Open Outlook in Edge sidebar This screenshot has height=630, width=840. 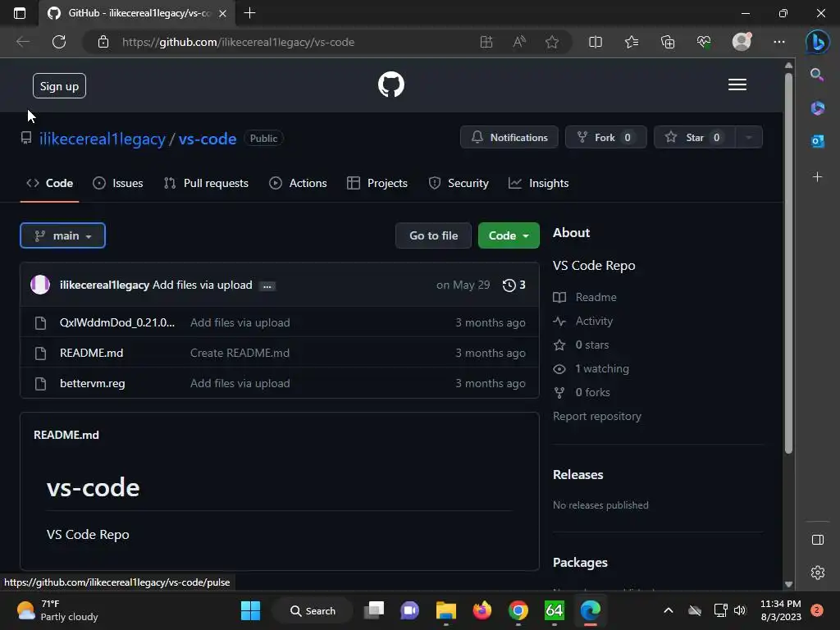tap(818, 141)
